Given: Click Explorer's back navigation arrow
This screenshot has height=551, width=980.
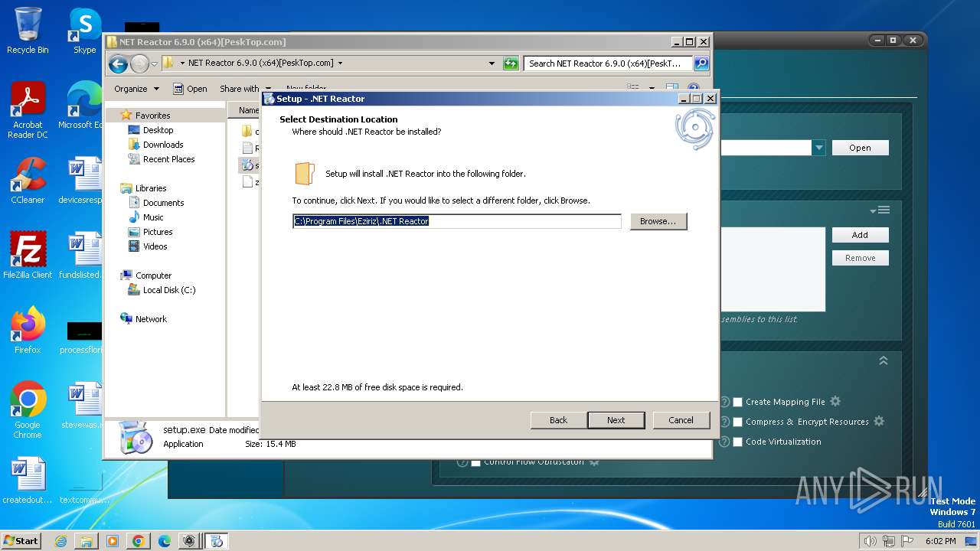Looking at the screenshot, I should (118, 64).
